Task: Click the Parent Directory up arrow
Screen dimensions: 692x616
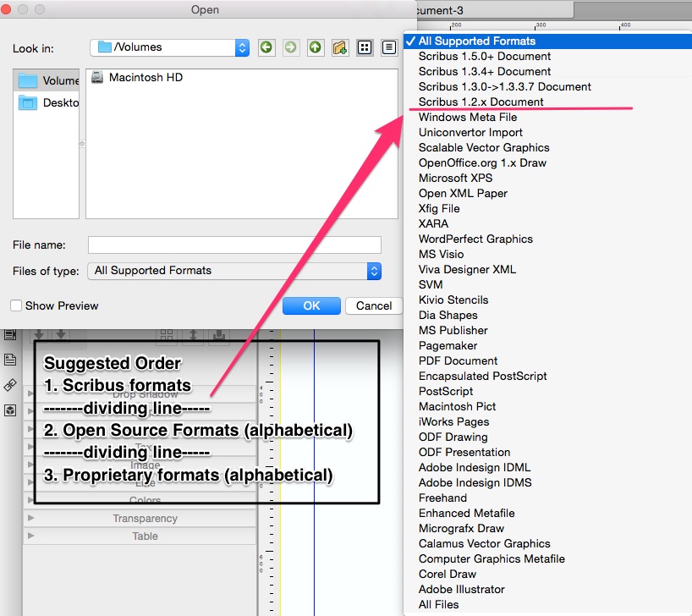Action: (316, 47)
